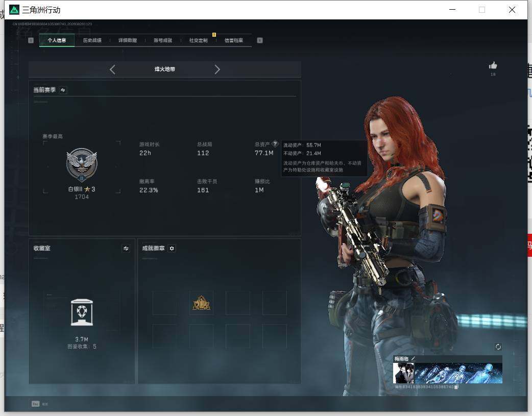Switch to the 历史战绩 tab
The width and height of the screenshot is (532, 416).
(92, 40)
